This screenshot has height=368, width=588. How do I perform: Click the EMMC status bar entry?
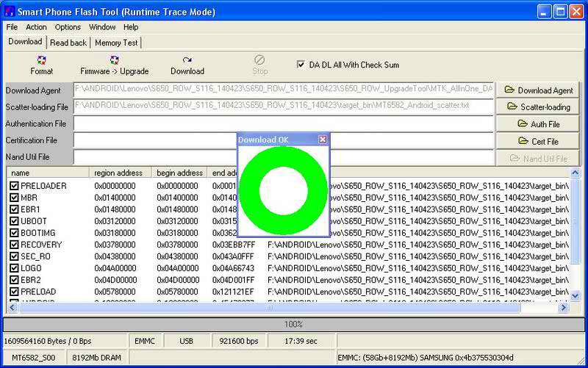pyautogui.click(x=145, y=341)
